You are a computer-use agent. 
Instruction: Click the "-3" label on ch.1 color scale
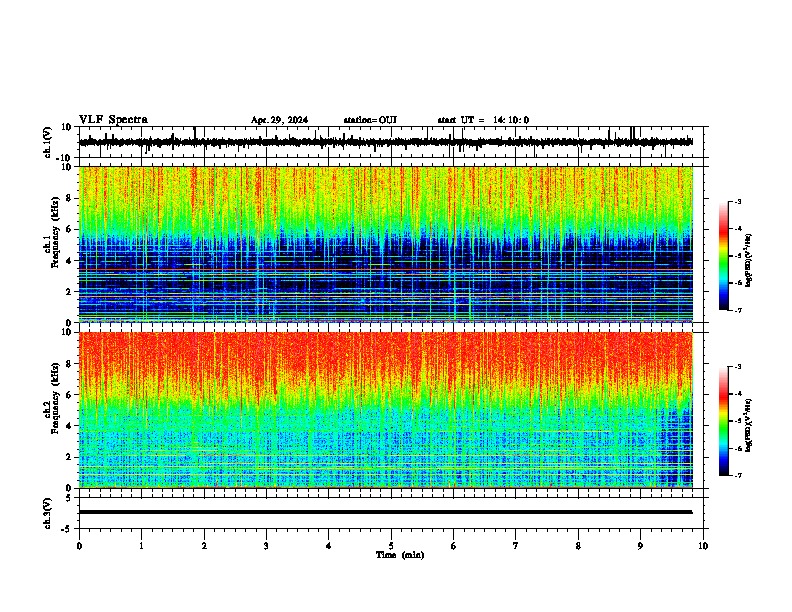pos(738,201)
